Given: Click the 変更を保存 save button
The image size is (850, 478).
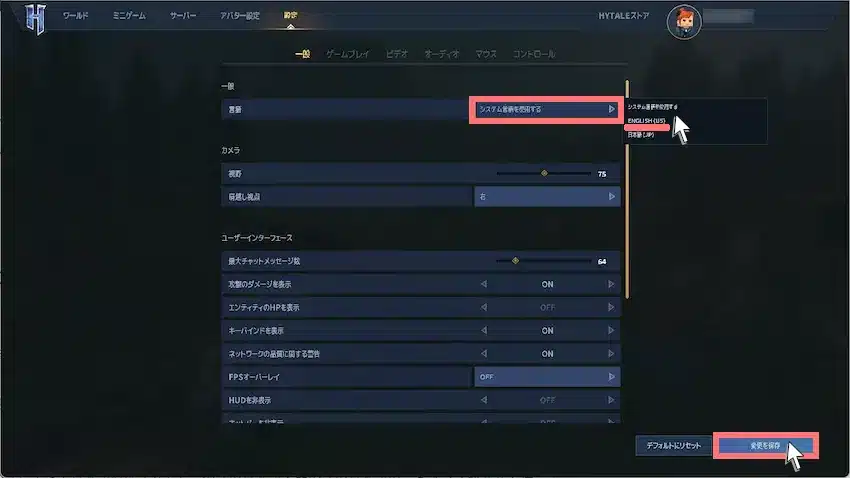Looking at the screenshot, I should [x=765, y=445].
